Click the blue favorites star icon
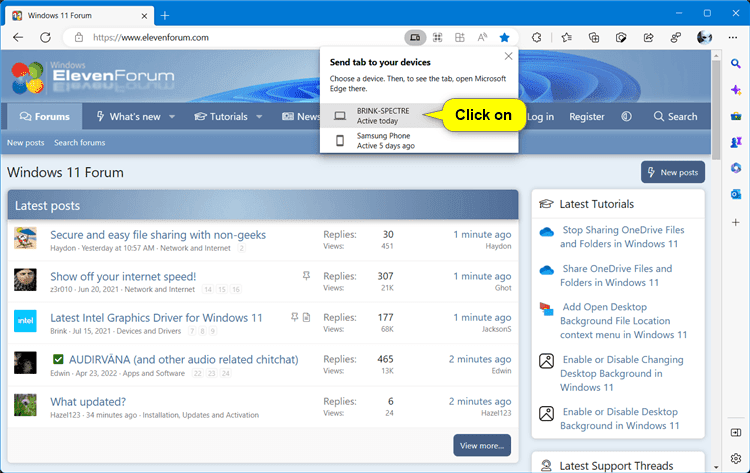The image size is (750, 473). pyautogui.click(x=504, y=37)
